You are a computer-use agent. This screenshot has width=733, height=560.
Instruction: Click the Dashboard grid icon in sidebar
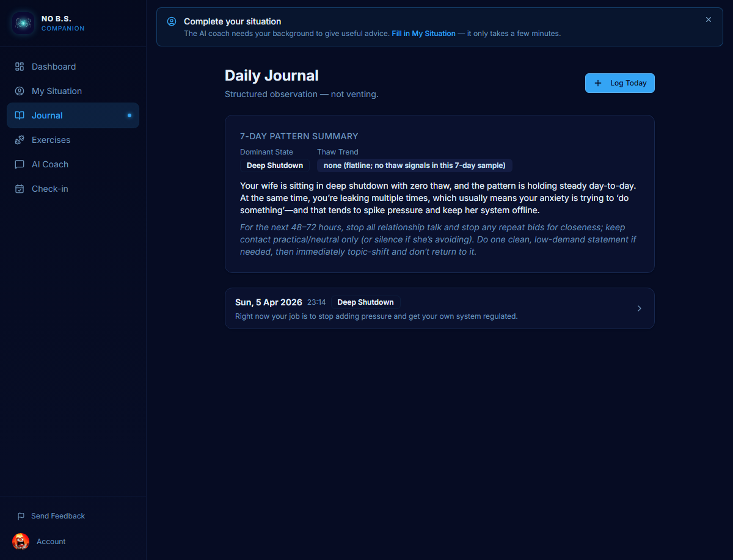click(x=20, y=67)
